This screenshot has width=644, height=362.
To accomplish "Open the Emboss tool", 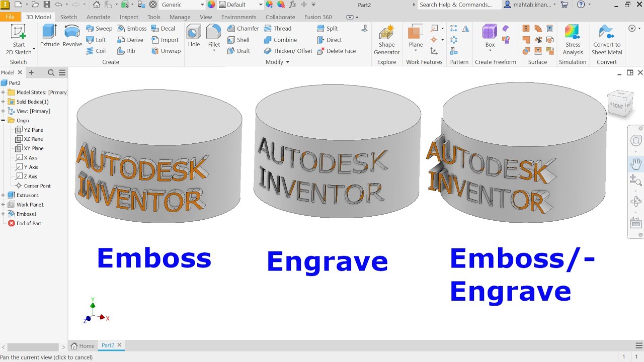I will click(132, 29).
